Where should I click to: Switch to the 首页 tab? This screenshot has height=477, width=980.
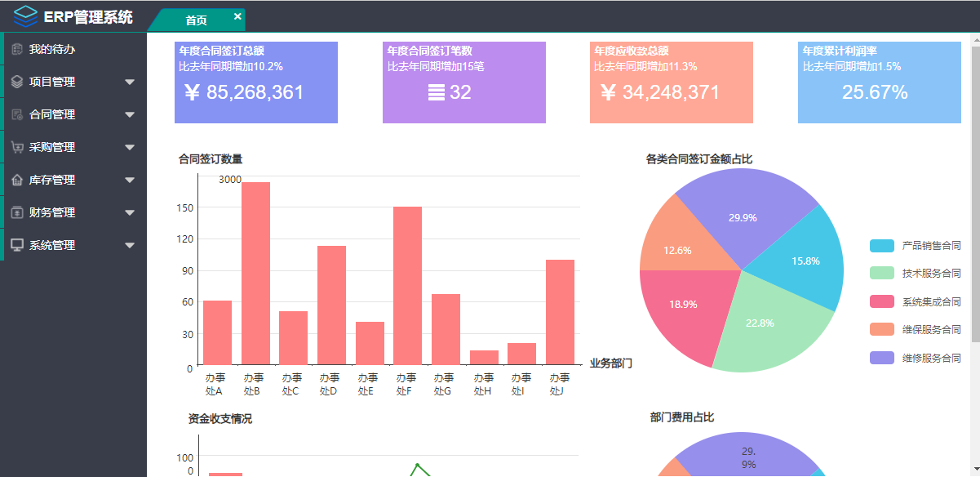(197, 20)
